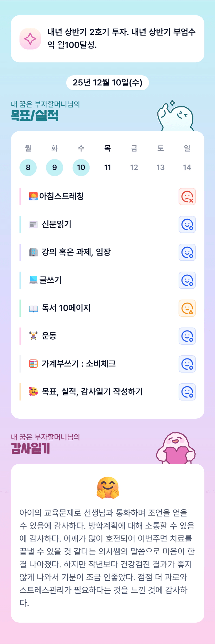Toggle the orange partial face for 독서 10페이지

coord(187,308)
